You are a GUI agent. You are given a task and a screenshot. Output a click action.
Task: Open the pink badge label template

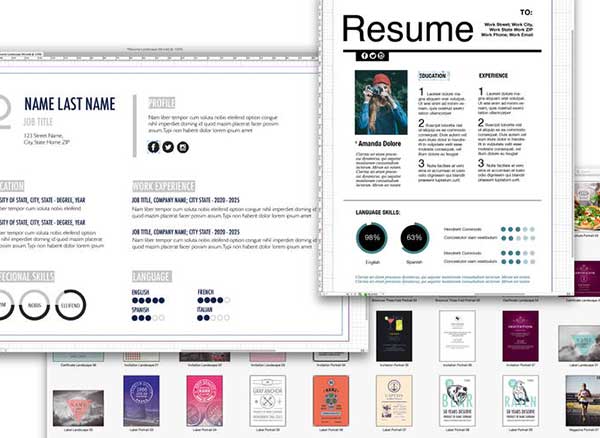pyautogui.click(x=205, y=401)
